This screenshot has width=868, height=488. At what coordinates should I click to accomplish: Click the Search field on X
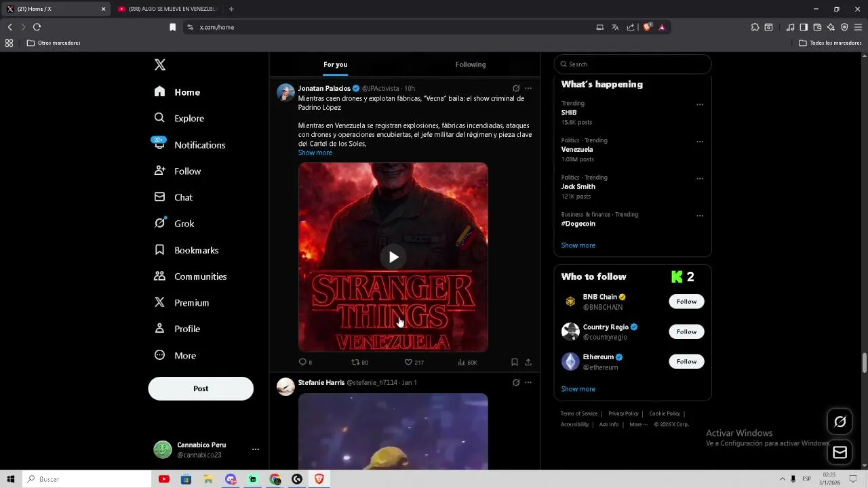[633, 64]
